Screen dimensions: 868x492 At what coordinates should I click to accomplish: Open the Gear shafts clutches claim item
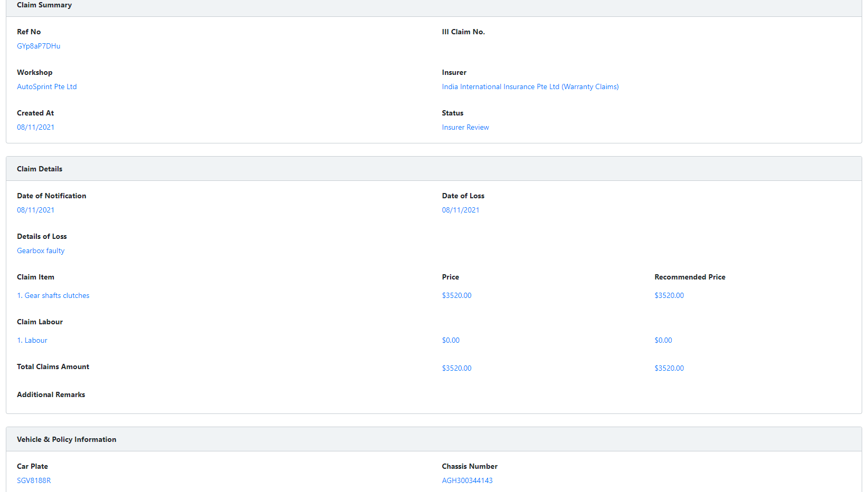(53, 295)
